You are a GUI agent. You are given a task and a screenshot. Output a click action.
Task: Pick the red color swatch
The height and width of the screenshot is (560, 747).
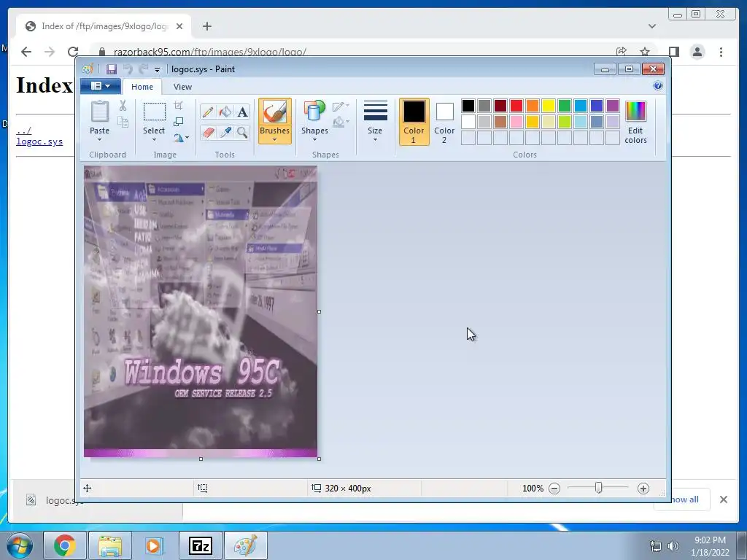point(516,106)
